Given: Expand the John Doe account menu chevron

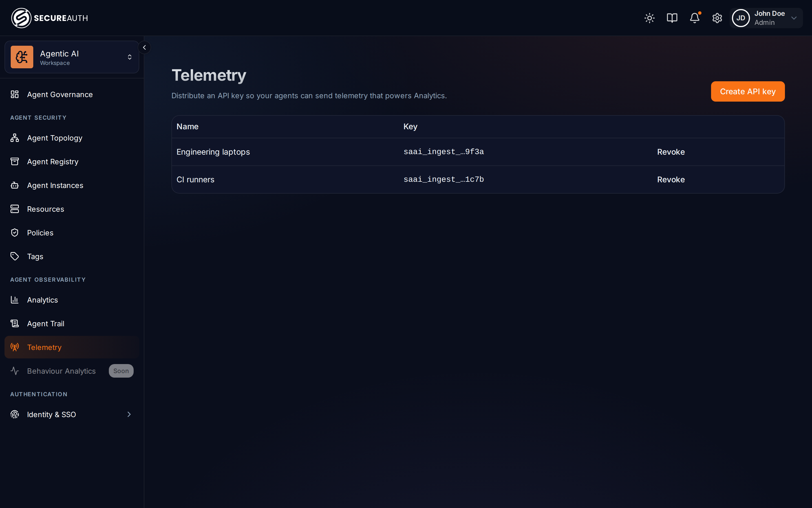Looking at the screenshot, I should [x=794, y=18].
